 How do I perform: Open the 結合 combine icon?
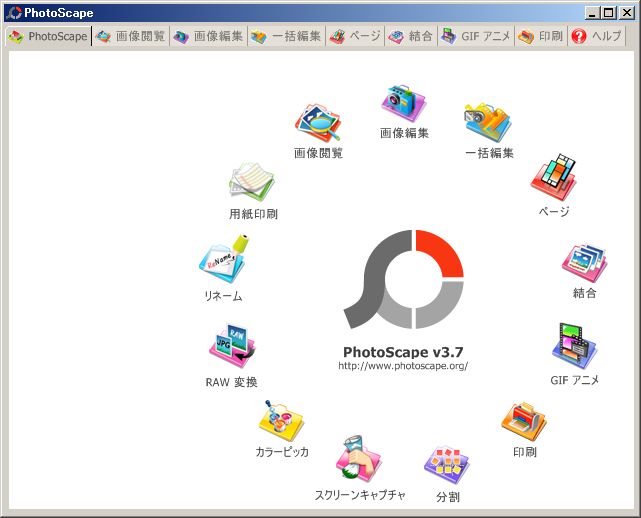click(x=584, y=262)
